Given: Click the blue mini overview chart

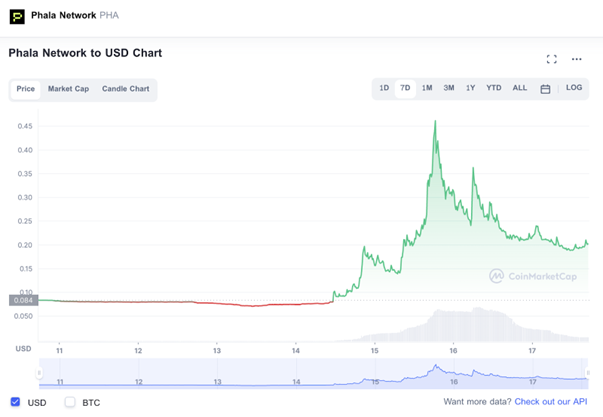Looking at the screenshot, I should click(x=313, y=373).
